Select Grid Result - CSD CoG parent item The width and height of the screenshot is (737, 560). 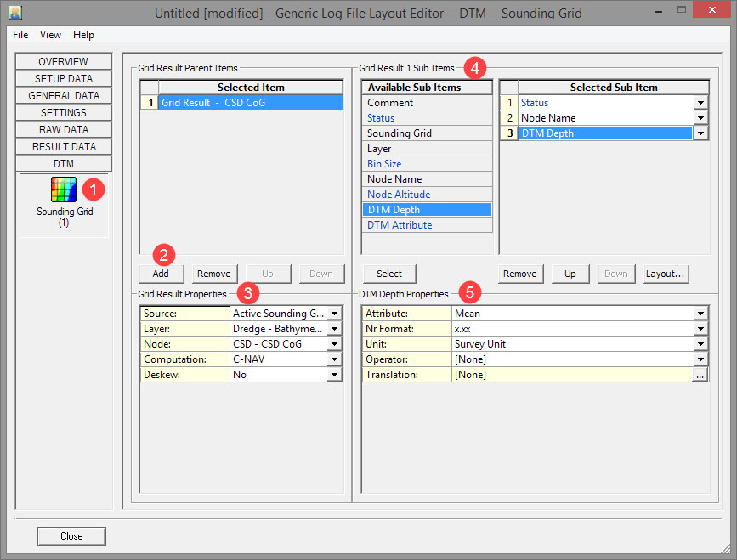pyautogui.click(x=250, y=103)
